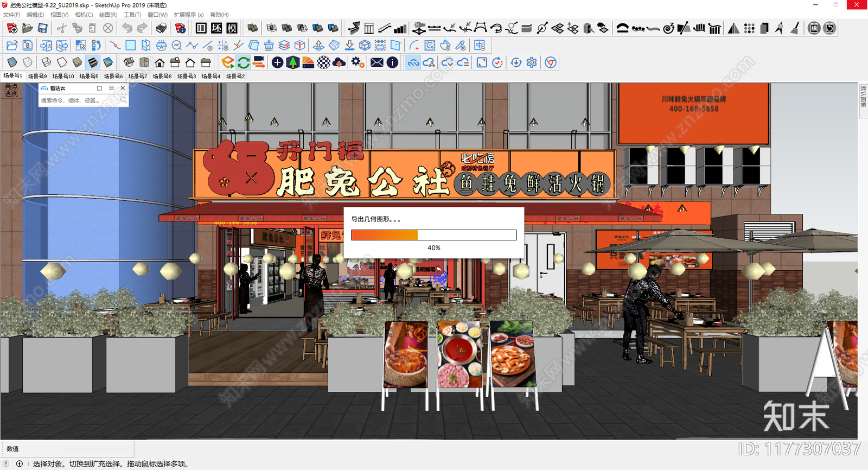Open a file using the folder icon
The width and height of the screenshot is (868, 470).
pyautogui.click(x=27, y=28)
